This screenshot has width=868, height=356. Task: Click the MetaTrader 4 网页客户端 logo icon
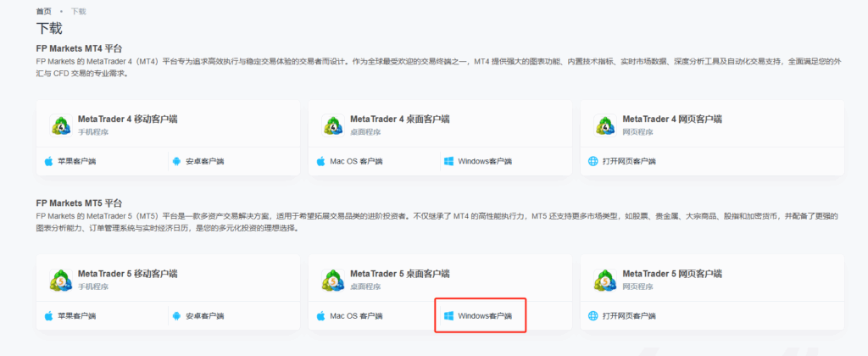coord(604,125)
